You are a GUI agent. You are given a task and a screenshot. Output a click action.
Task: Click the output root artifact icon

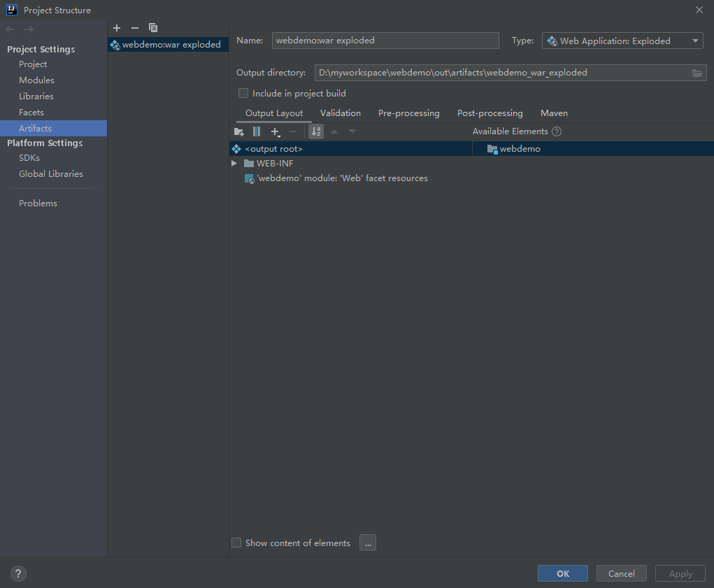pos(236,149)
